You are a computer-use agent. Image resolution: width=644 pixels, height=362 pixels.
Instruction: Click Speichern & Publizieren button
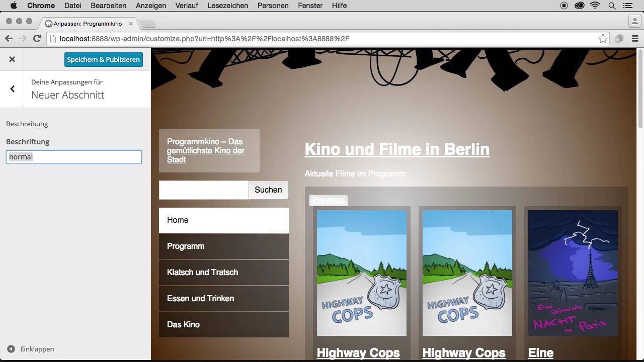click(x=104, y=59)
